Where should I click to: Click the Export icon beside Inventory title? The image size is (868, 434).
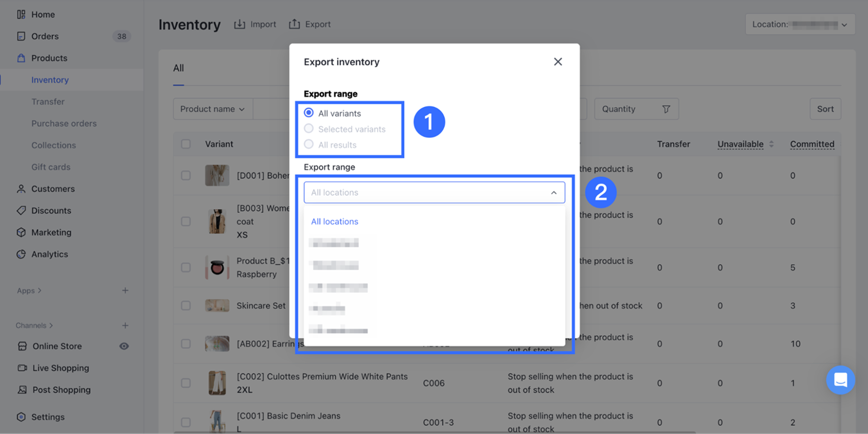[294, 24]
